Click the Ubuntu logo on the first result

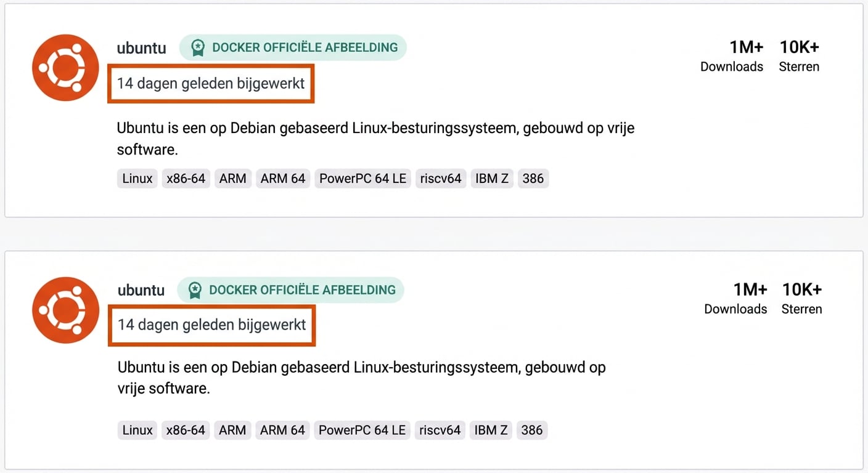[x=65, y=67]
